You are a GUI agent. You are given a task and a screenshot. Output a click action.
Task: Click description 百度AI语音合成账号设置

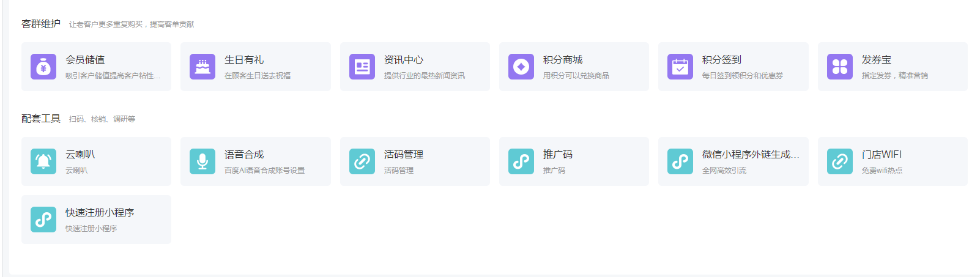(264, 171)
